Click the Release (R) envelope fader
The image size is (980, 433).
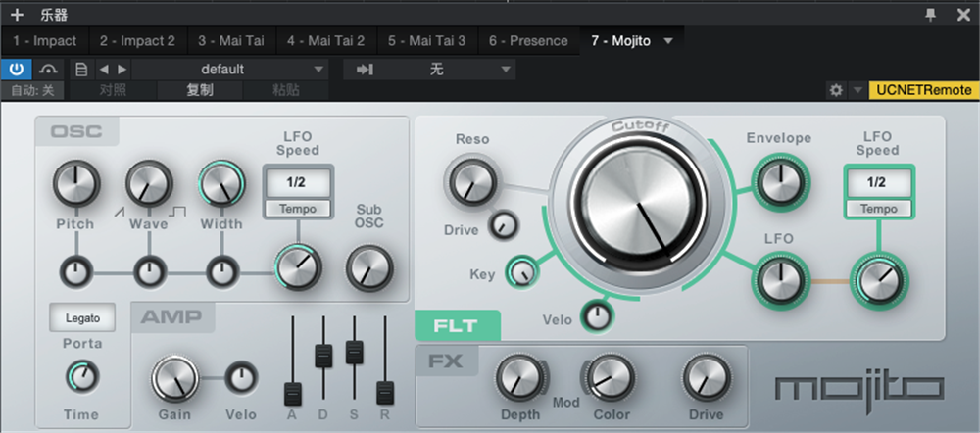385,393
